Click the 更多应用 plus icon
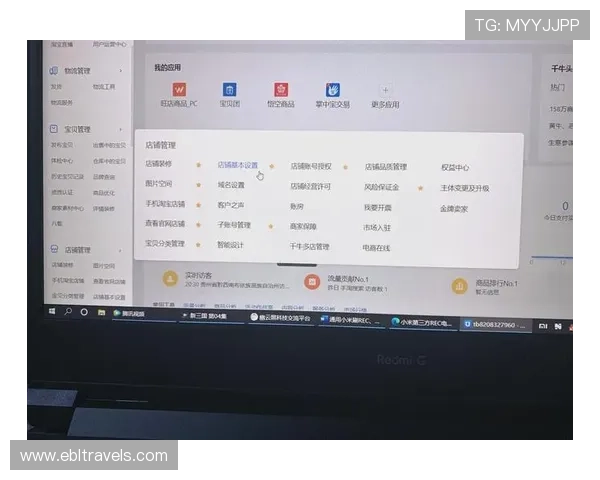600x480 pixels. pos(385,90)
